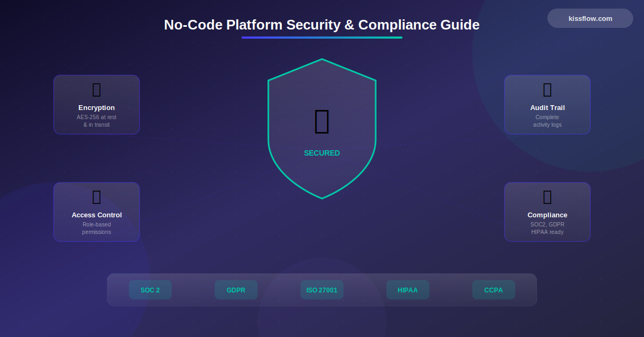Viewport: 644px width, 337px height.
Task: Click the Compliance card icon
Action: coord(547,197)
